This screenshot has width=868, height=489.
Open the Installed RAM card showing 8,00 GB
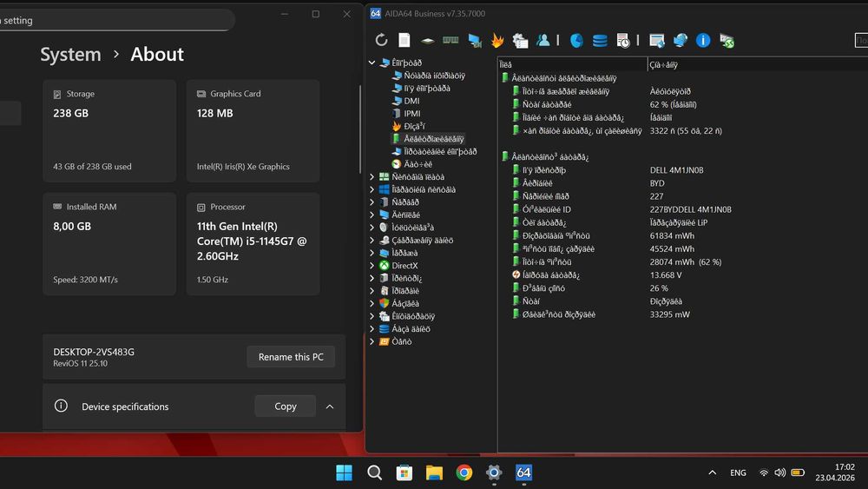click(109, 244)
